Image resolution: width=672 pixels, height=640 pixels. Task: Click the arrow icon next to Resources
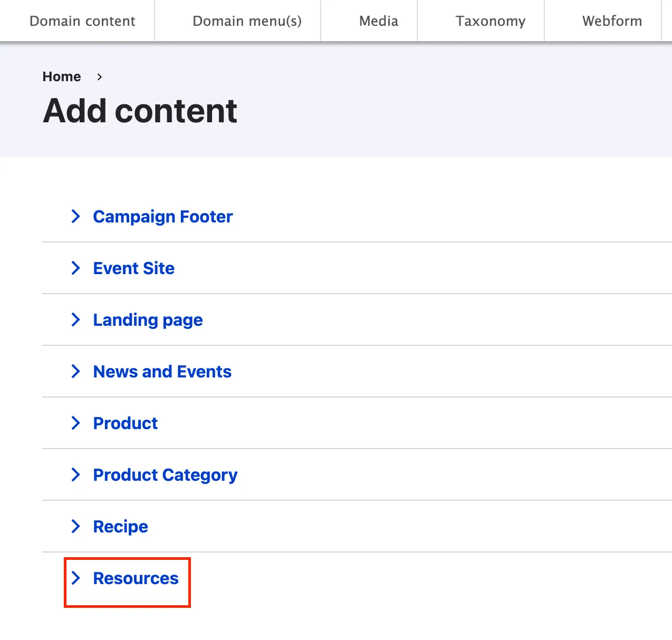[76, 578]
